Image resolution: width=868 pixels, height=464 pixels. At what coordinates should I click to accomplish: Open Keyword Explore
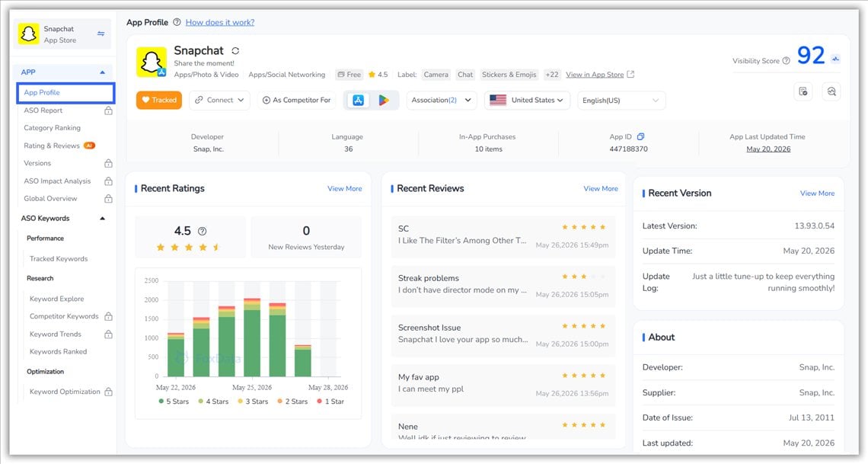pos(57,299)
